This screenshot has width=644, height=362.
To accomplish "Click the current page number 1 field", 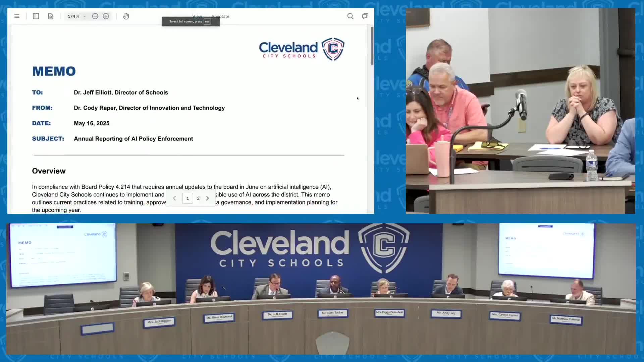I will pos(187,198).
